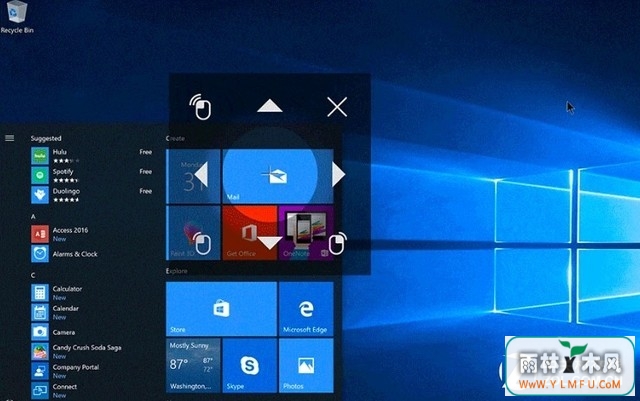Click the right arrow on the overlay
640x401 pixels.
coord(338,174)
